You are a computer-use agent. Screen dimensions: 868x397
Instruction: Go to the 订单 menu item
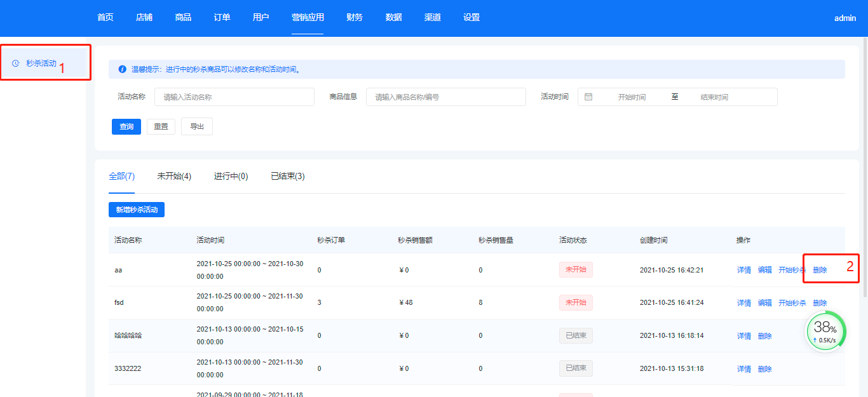pos(222,18)
